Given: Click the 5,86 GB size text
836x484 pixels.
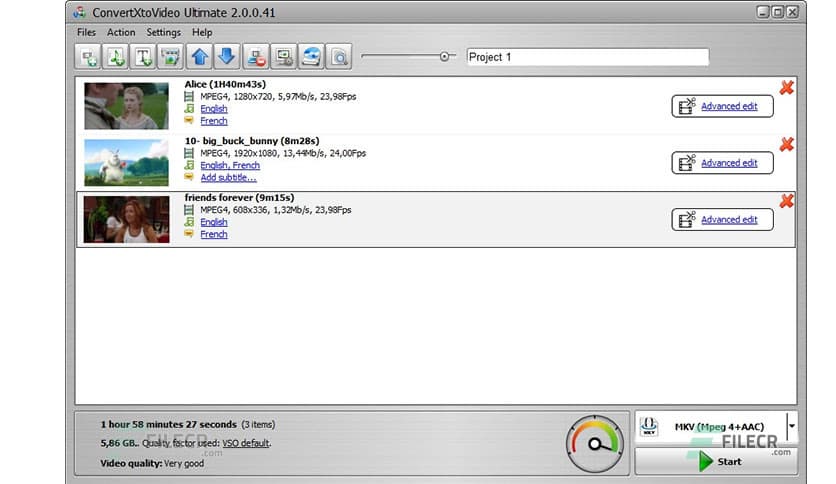Looking at the screenshot, I should pos(118,443).
